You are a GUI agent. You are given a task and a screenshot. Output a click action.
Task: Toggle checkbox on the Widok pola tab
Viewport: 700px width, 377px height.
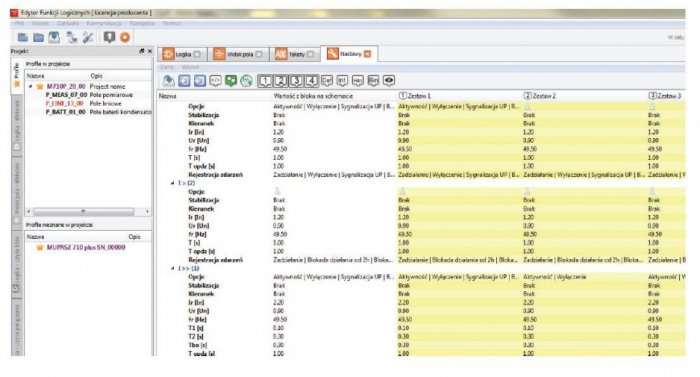tap(259, 54)
